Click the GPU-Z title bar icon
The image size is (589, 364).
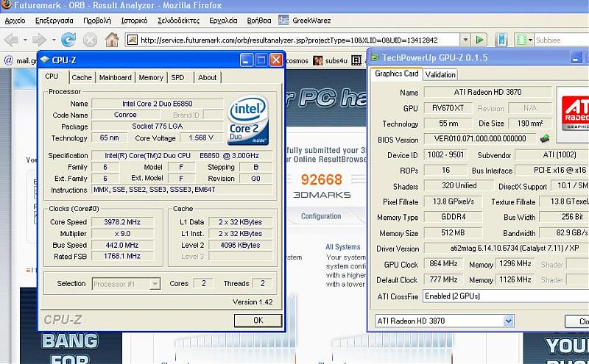pyautogui.click(x=375, y=57)
